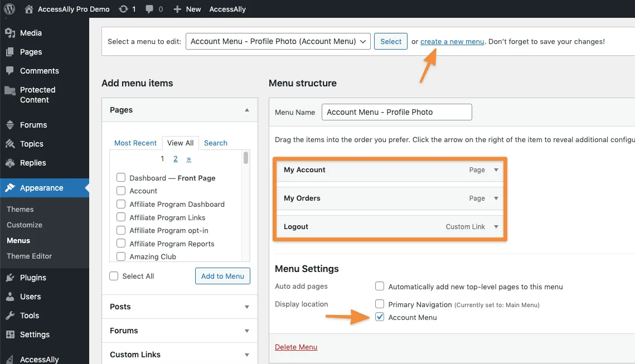Screen dimensions: 635x364
Task: Check the Affiliate Program Dashboard page
Action: 120,204
